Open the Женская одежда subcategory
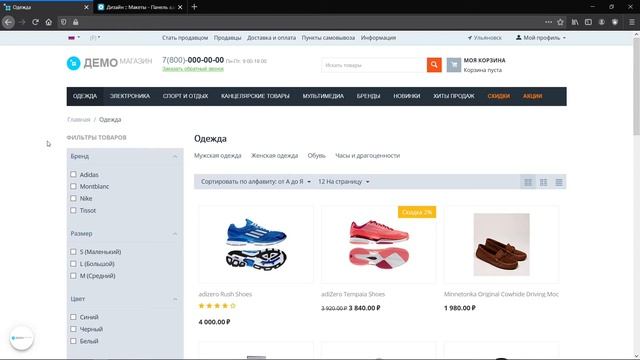 274,156
